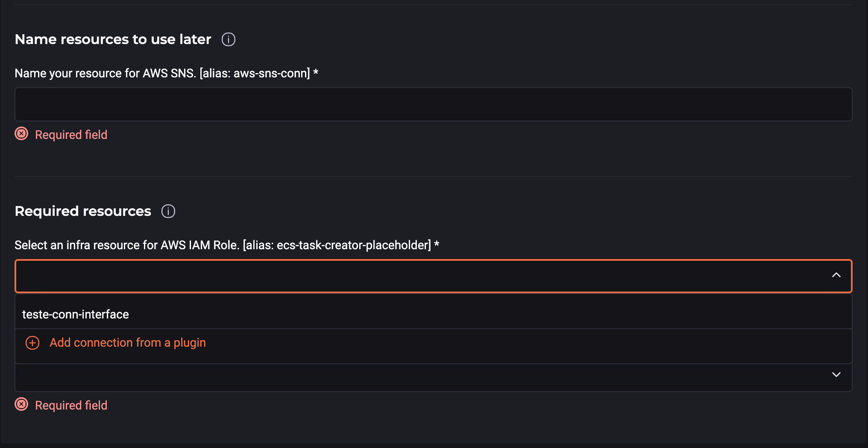868x448 pixels.
Task: Click the info icon next to "Required resources"
Action: point(168,211)
